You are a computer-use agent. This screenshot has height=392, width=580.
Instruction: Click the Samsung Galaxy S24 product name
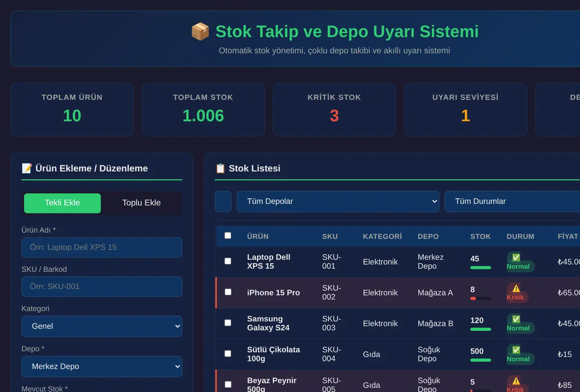pyautogui.click(x=268, y=323)
